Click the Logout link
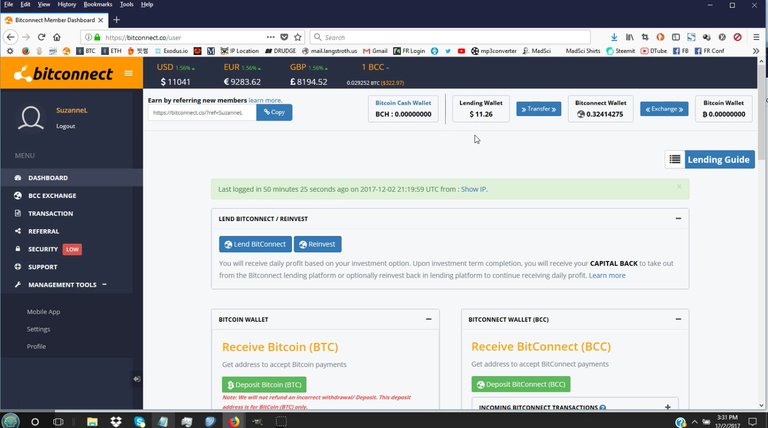The width and height of the screenshot is (768, 428). [x=66, y=126]
